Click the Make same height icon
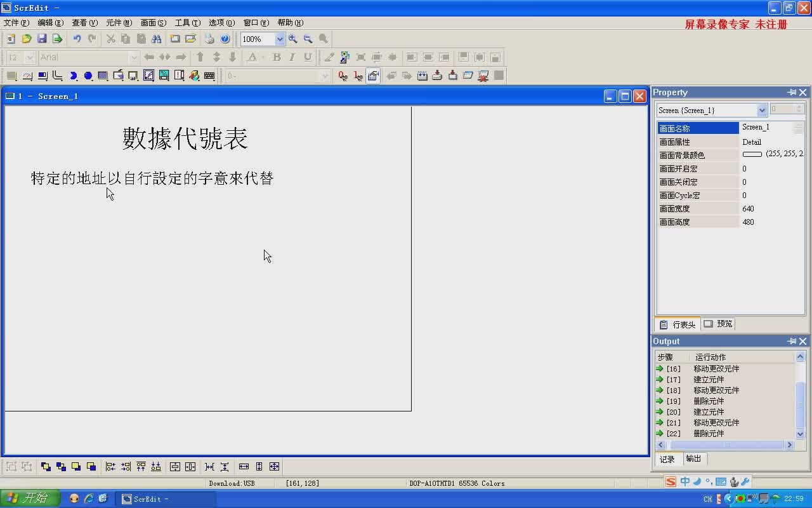 259,467
